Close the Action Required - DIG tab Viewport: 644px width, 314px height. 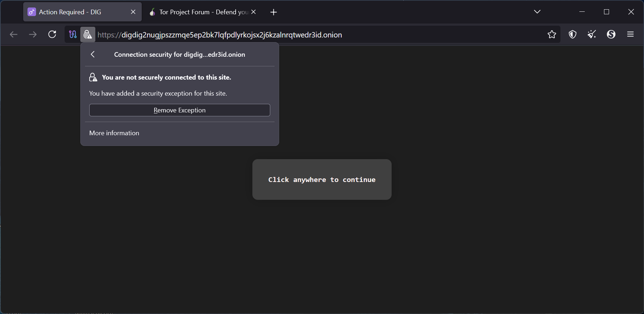pos(133,12)
